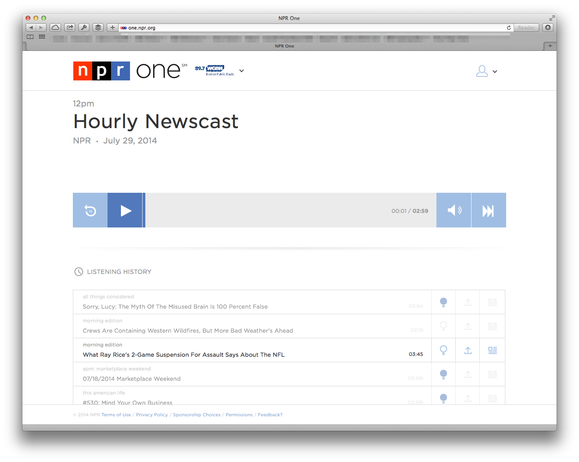Open the iCloud Tabs toolbar button
This screenshot has width=579, height=462.
(55, 28)
